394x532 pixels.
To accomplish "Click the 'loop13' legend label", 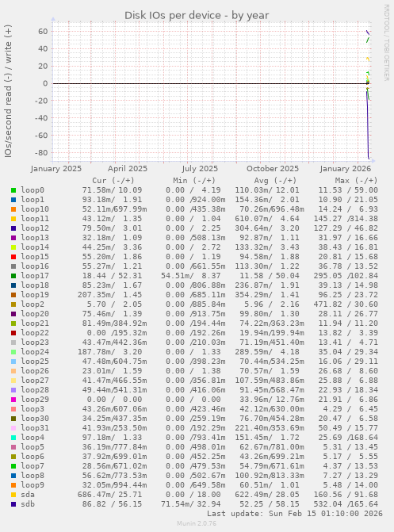I will (35, 238).
